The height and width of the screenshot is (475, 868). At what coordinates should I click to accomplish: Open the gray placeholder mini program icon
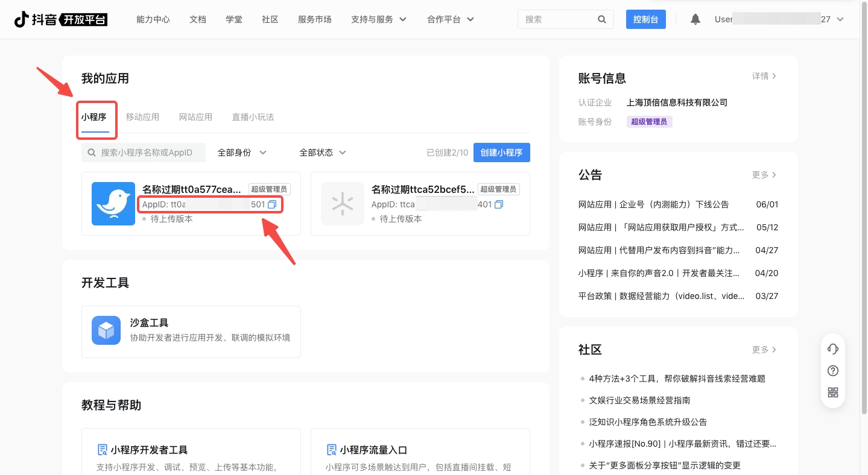[x=343, y=204]
